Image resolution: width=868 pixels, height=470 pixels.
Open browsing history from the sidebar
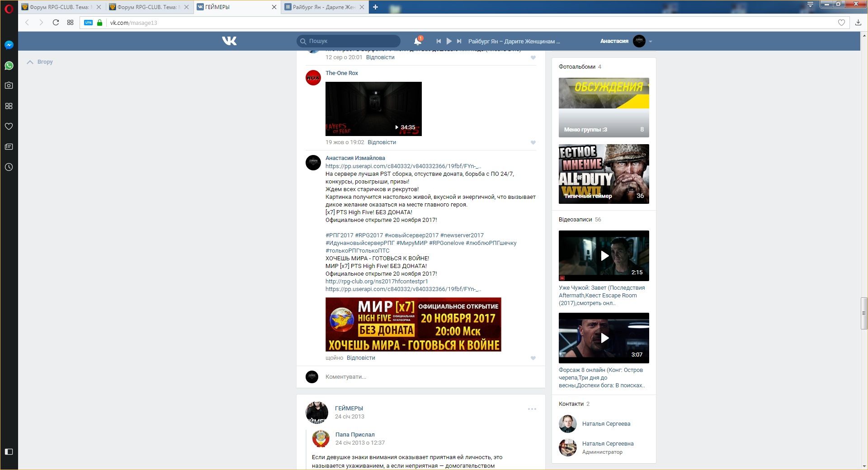click(x=9, y=167)
